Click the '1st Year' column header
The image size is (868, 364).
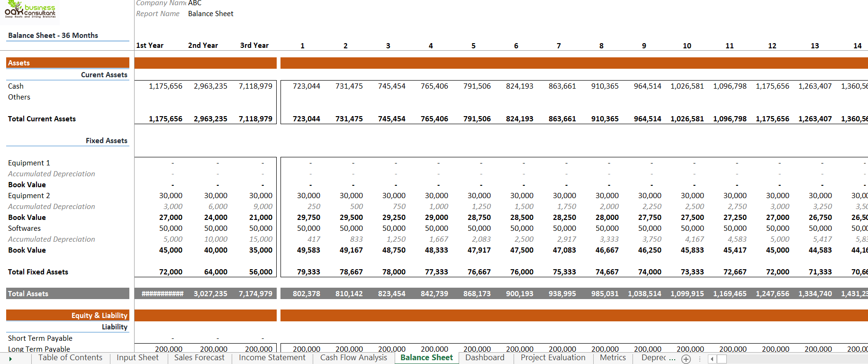click(x=150, y=45)
